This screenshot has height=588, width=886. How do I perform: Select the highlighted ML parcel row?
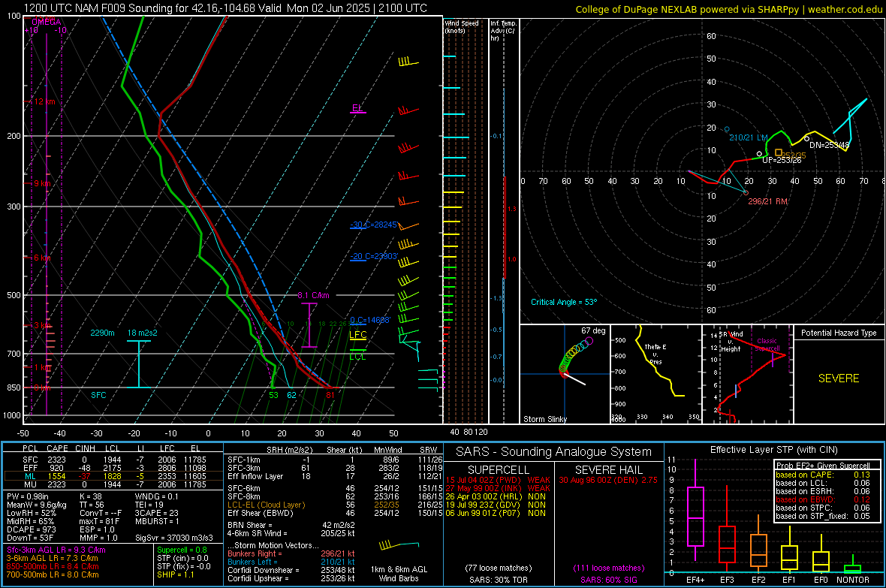(113, 476)
